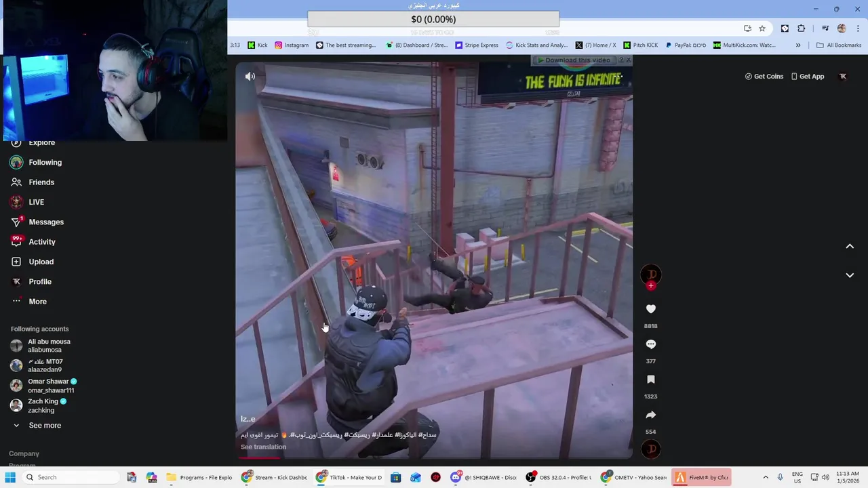Image resolution: width=868 pixels, height=488 pixels.
Task: Go to next video down arrow
Action: click(850, 275)
